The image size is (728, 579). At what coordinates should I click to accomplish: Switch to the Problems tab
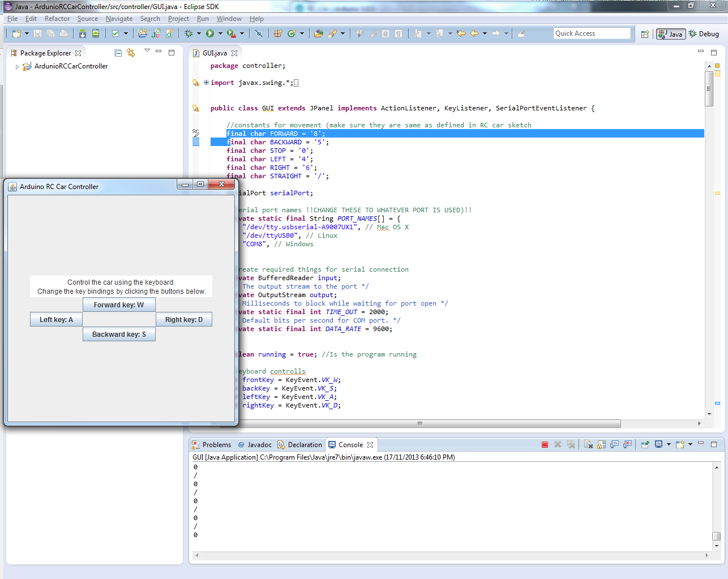click(x=211, y=445)
